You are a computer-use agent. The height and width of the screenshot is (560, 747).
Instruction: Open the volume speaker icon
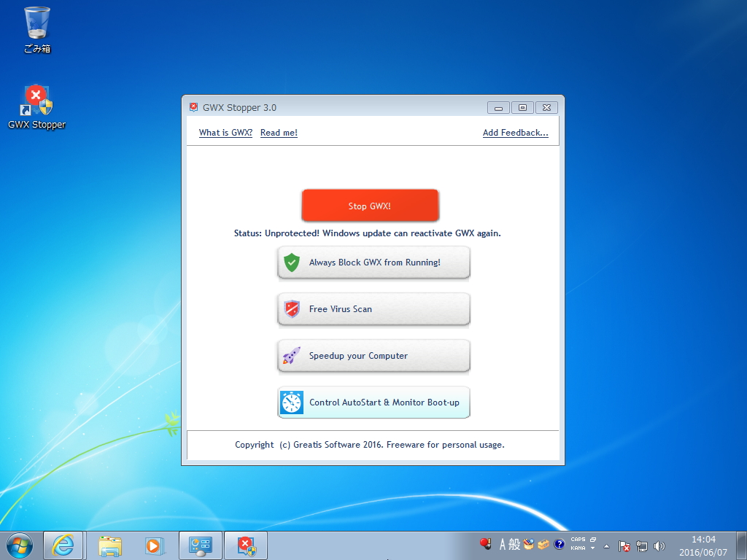pyautogui.click(x=659, y=546)
